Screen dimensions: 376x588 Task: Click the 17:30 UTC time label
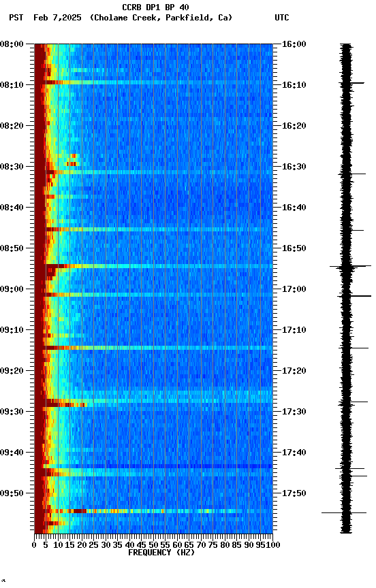coord(294,412)
